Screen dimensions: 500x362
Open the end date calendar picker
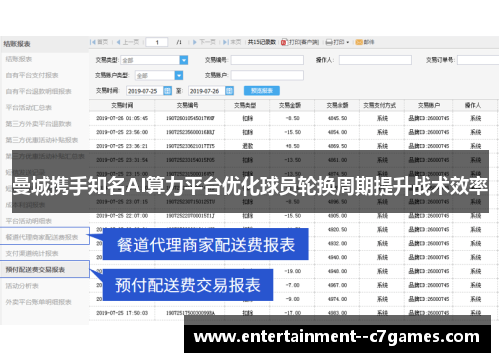tap(229, 91)
